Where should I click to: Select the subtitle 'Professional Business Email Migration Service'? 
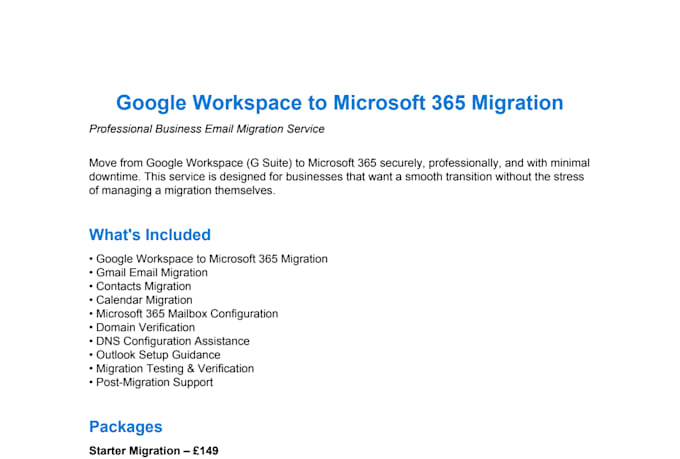(207, 129)
